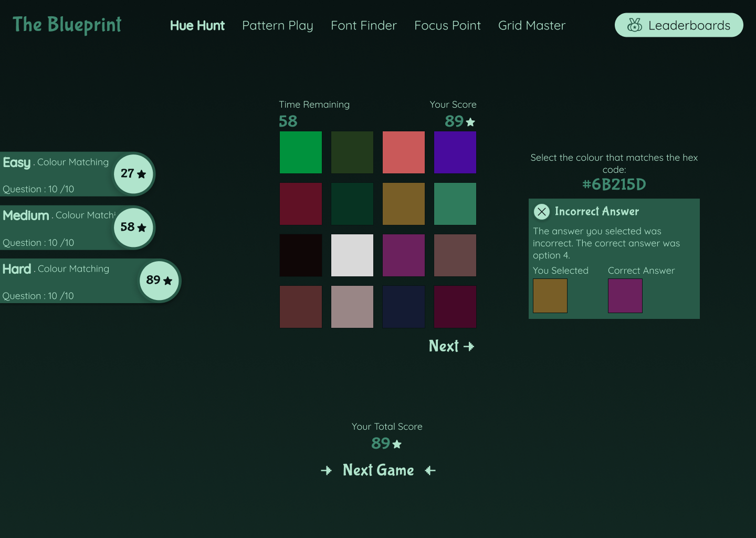Select the bright green colour swatch

point(301,152)
